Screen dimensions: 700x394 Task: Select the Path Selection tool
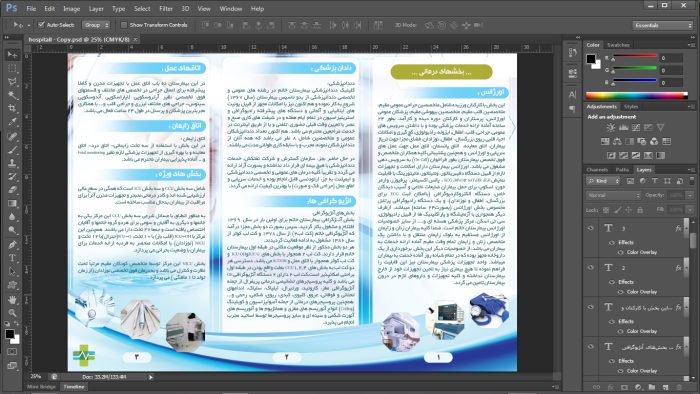(12, 271)
